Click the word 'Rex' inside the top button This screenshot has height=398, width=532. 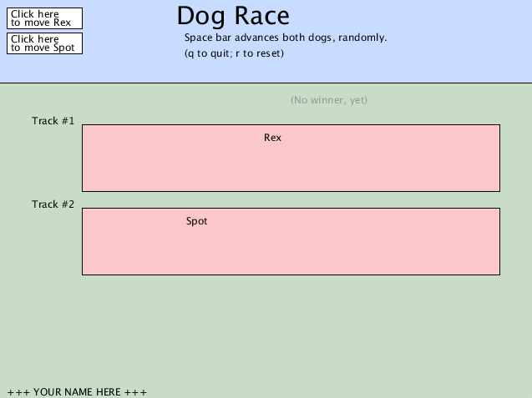63,23
